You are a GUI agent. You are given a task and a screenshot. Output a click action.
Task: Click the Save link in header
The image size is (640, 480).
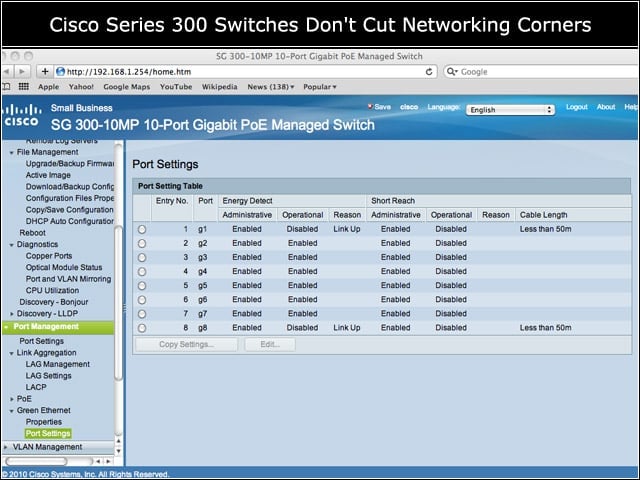[382, 107]
